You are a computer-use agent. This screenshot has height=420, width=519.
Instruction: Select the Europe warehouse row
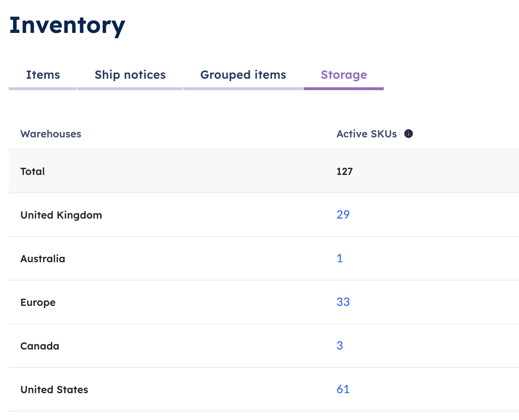coord(264,302)
